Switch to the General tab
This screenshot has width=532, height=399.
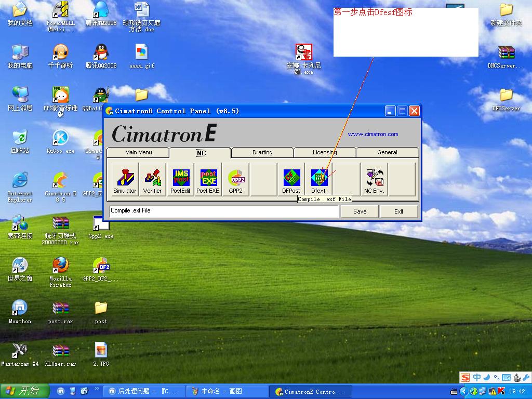(387, 152)
